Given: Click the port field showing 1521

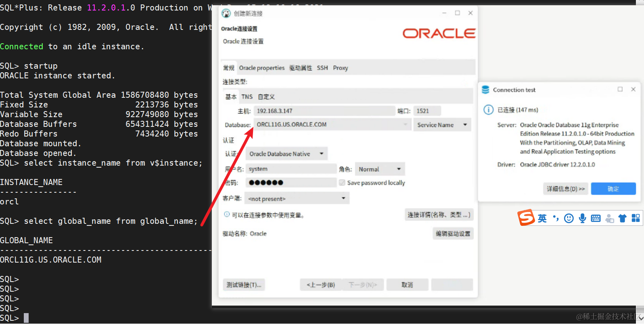Looking at the screenshot, I should click(427, 111).
